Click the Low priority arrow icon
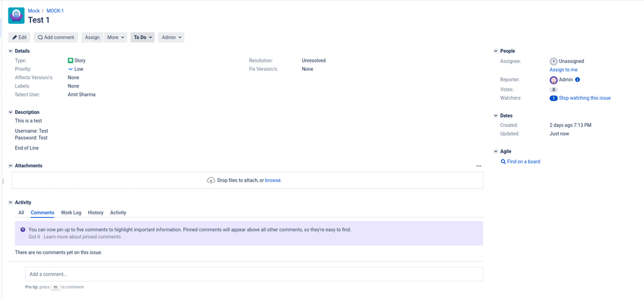Screen dimensions: 644x300 point(70,69)
